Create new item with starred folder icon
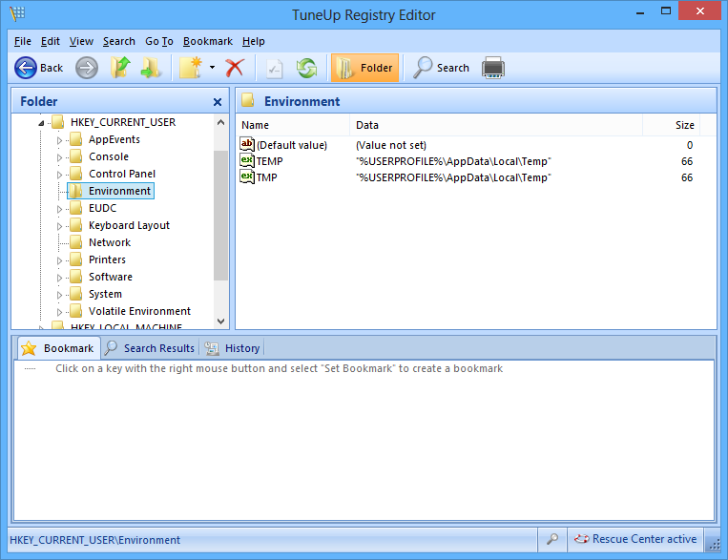Viewport: 728px width, 560px height. (191, 68)
